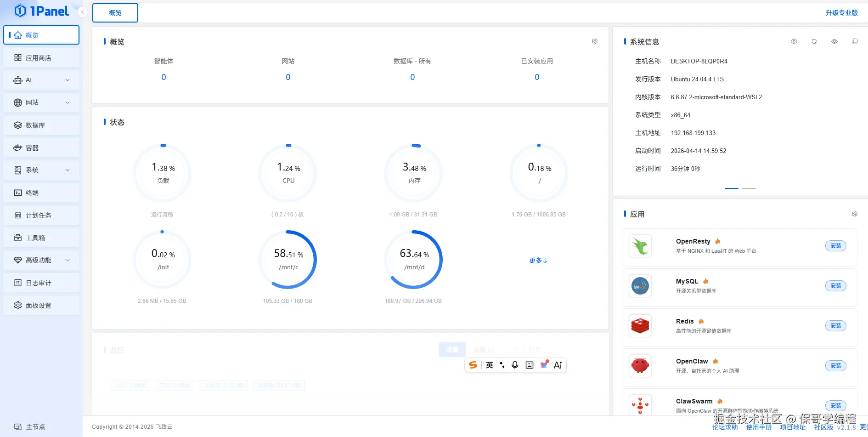Viewport: 868px width, 437px height.
Task: Open the 项目地址 footer link
Action: click(x=793, y=427)
